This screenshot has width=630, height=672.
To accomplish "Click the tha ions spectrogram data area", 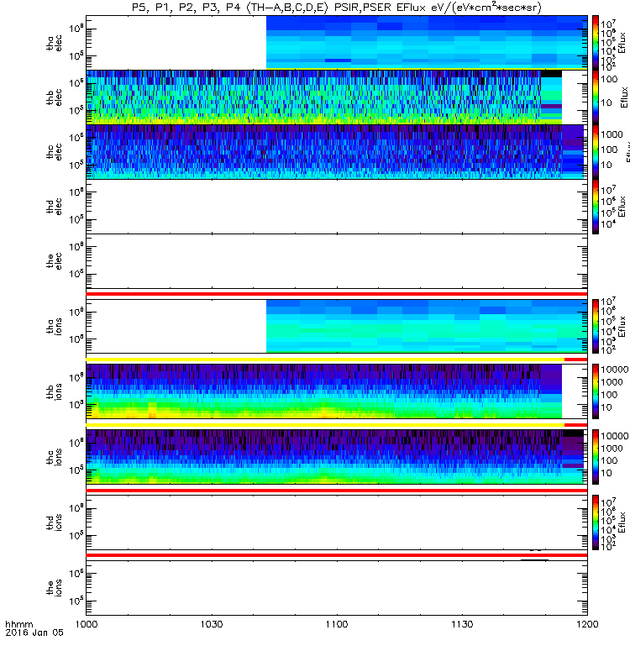I will (x=427, y=326).
